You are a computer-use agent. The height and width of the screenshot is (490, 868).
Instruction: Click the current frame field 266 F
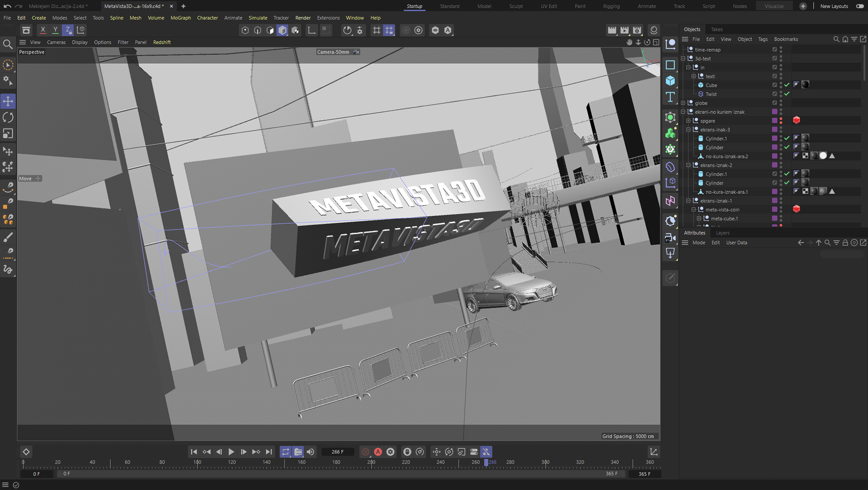tap(337, 452)
